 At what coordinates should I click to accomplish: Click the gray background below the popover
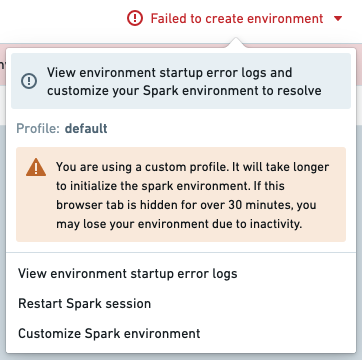click(x=181, y=357)
